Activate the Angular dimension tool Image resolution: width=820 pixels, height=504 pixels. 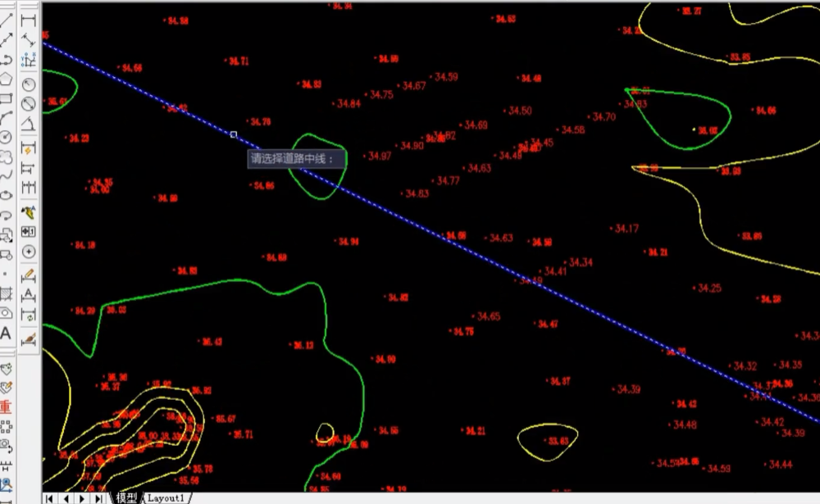point(29,125)
